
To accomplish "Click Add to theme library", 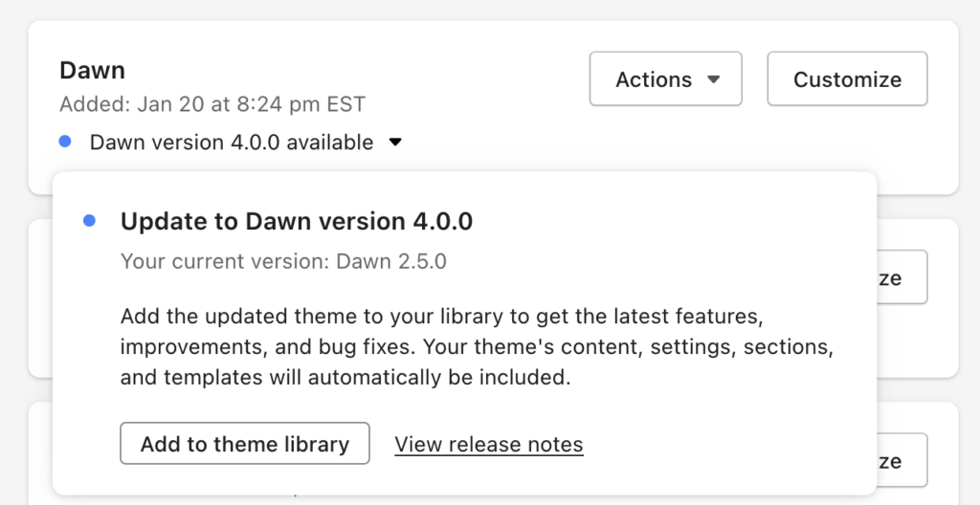I will pos(244,444).
